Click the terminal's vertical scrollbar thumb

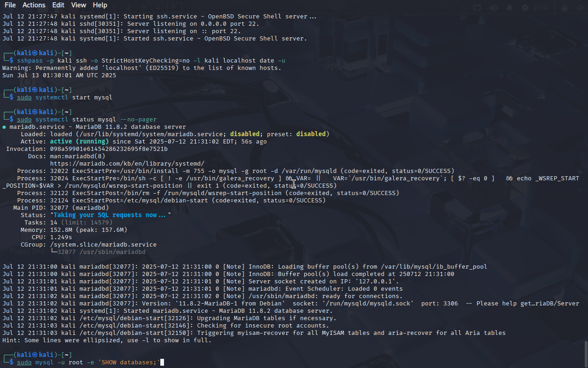tap(586, 354)
